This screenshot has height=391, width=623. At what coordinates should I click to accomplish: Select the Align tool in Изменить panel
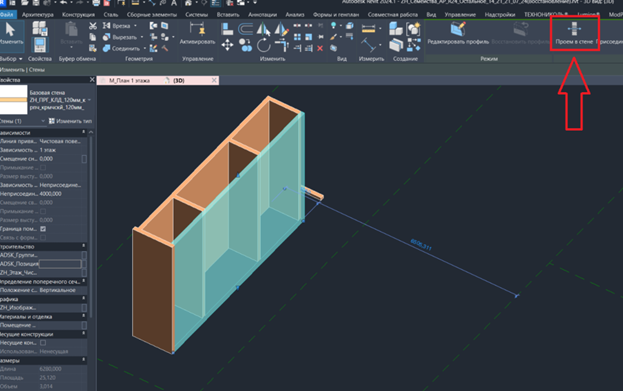[227, 29]
